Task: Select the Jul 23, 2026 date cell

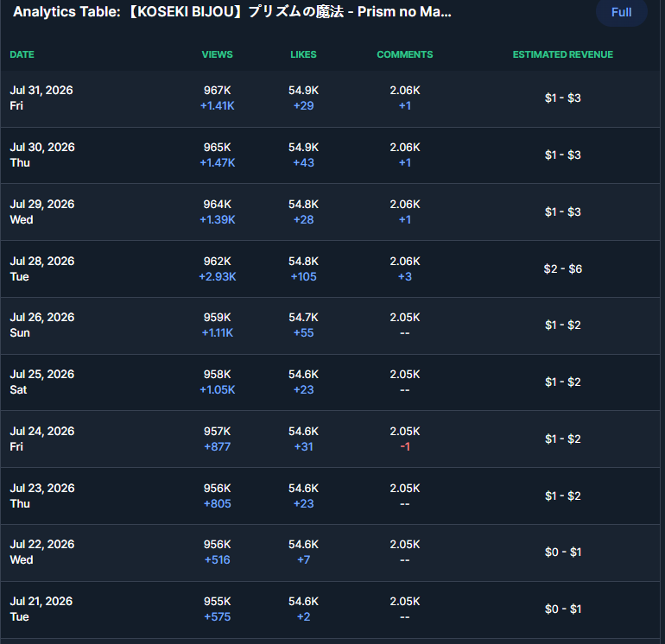Action: point(42,496)
